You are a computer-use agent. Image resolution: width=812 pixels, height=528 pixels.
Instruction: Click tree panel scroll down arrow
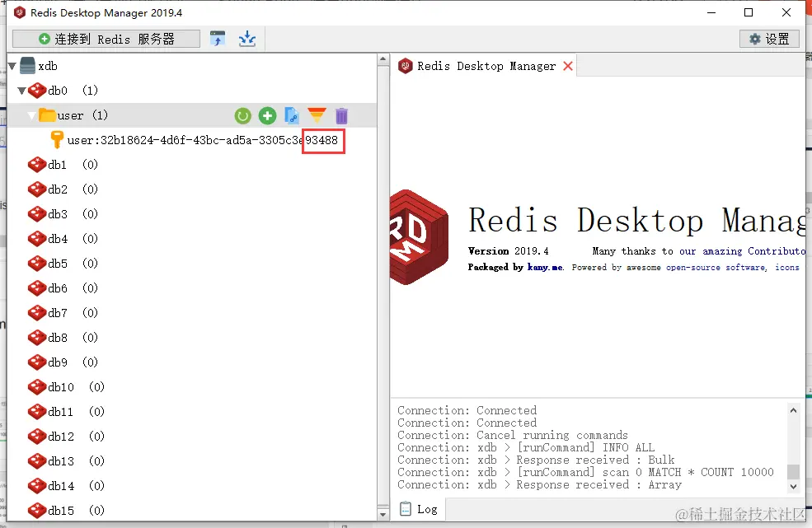tap(383, 515)
